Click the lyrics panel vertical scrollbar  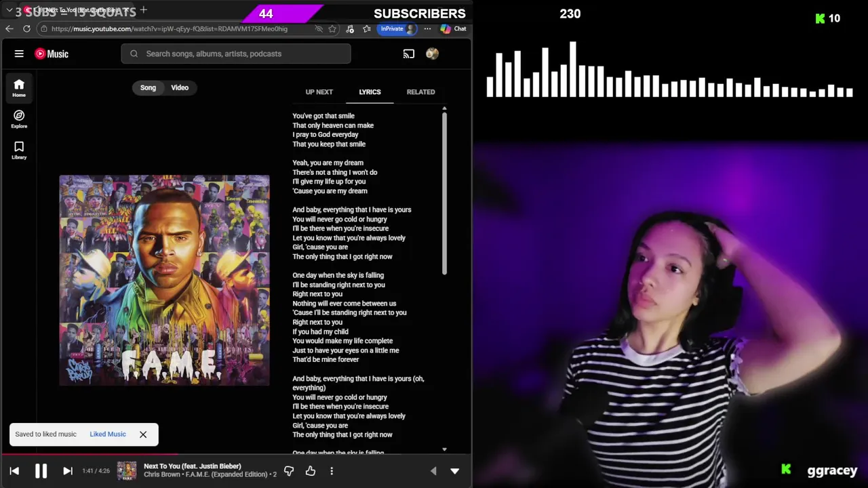coord(445,193)
